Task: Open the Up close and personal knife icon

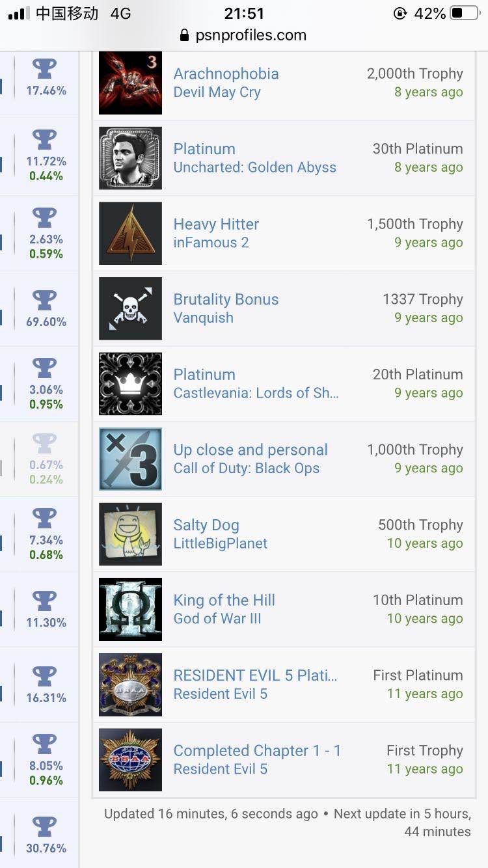Action: click(x=130, y=459)
